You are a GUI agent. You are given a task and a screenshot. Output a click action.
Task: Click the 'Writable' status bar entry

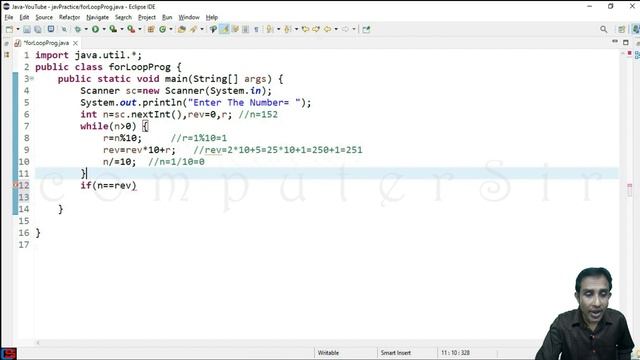tap(328, 353)
